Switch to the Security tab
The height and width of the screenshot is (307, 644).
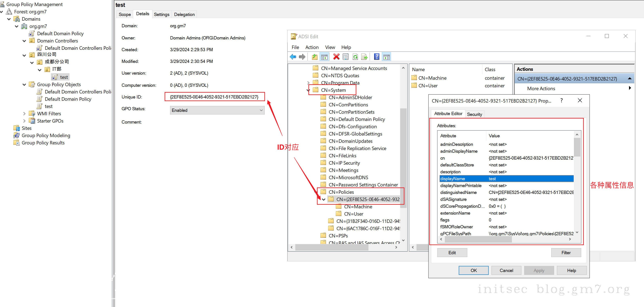(x=474, y=114)
